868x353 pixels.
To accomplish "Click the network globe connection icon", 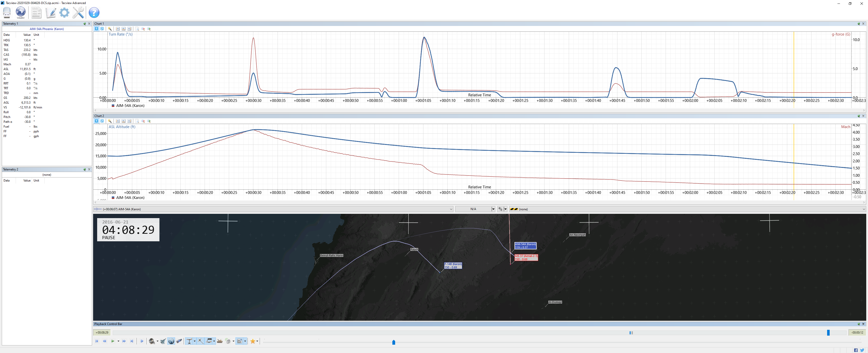I will [20, 12].
